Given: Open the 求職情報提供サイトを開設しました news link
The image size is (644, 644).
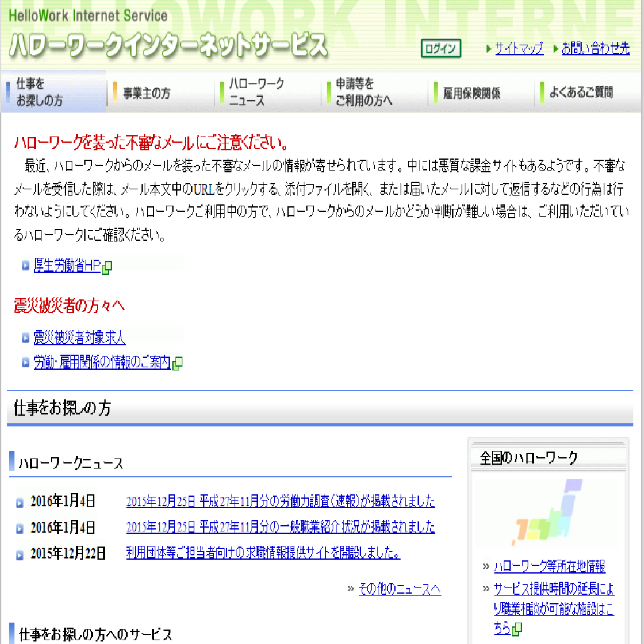Looking at the screenshot, I should [264, 553].
